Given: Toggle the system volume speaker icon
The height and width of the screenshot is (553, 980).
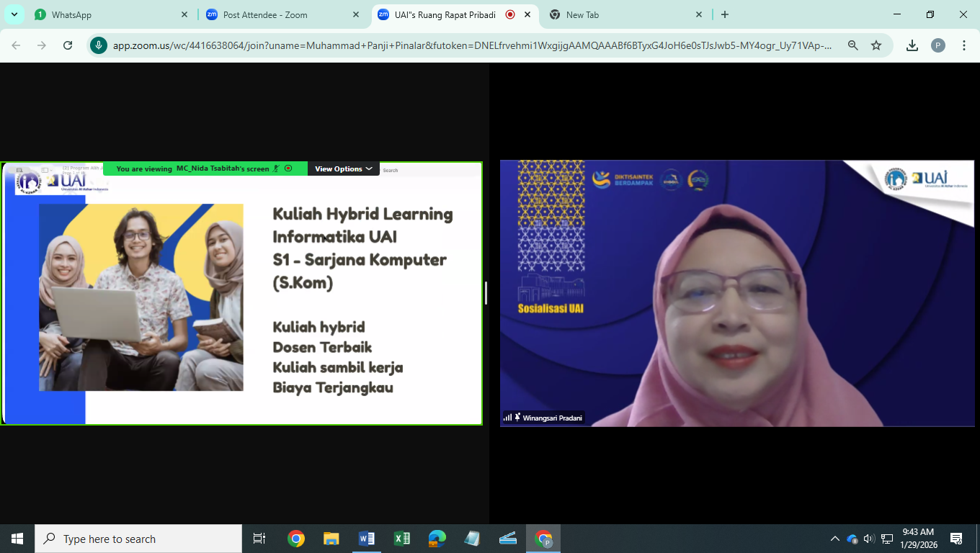Looking at the screenshot, I should click(x=868, y=539).
